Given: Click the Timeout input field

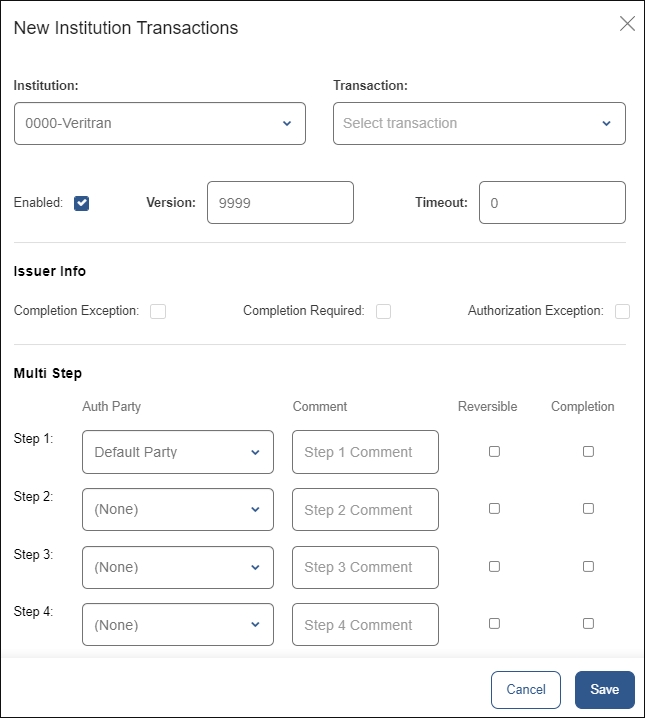Looking at the screenshot, I should (552, 202).
